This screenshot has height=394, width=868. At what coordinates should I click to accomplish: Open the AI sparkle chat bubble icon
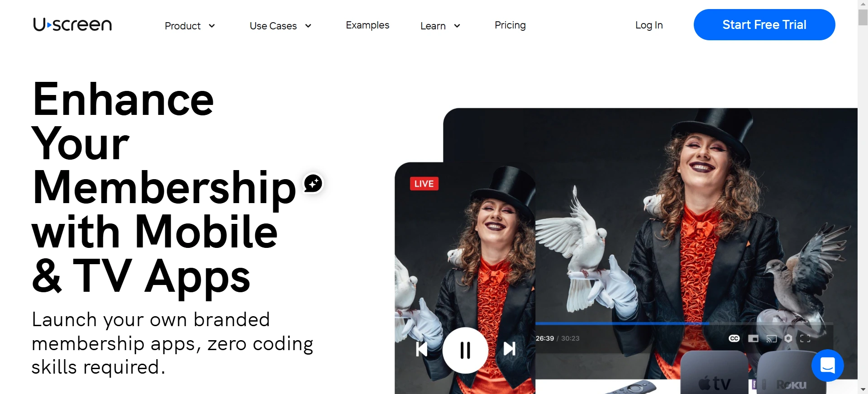coord(313,183)
